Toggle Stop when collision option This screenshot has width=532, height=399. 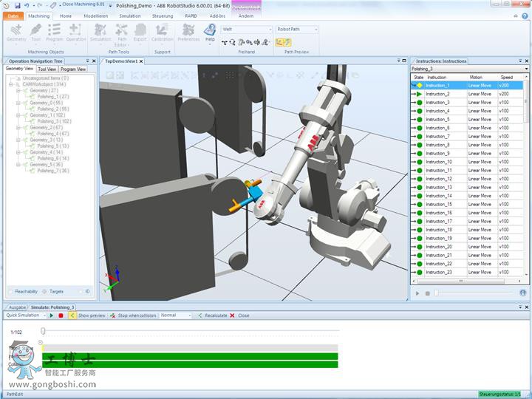coord(137,316)
